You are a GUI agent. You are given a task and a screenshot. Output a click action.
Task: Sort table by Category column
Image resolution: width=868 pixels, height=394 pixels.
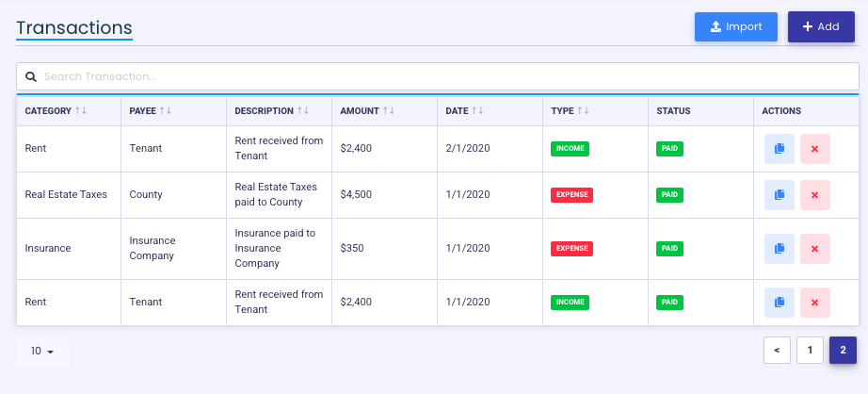[81, 111]
